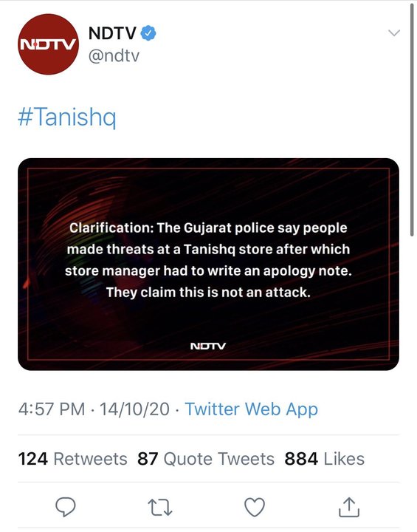The image size is (417, 532).
Task: Click the tweet timestamp 4:57 PM
Action: pos(52,409)
